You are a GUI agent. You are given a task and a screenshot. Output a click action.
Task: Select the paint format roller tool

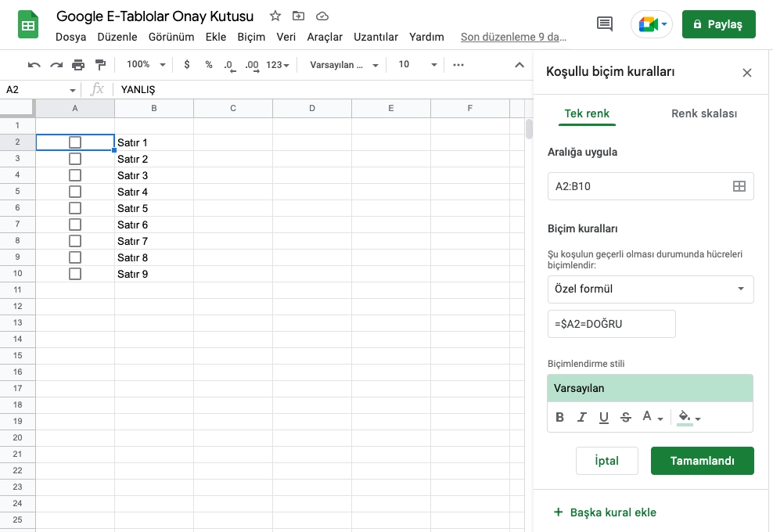coord(100,65)
